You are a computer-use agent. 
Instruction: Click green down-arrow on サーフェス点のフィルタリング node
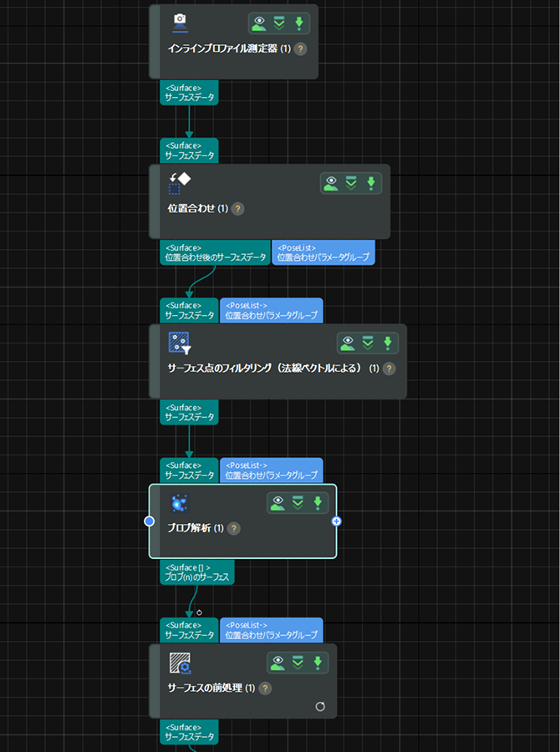click(x=388, y=343)
